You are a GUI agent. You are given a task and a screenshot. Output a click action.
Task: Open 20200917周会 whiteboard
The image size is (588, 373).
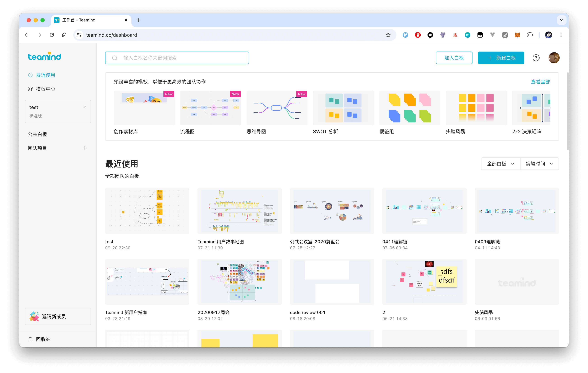[239, 281]
